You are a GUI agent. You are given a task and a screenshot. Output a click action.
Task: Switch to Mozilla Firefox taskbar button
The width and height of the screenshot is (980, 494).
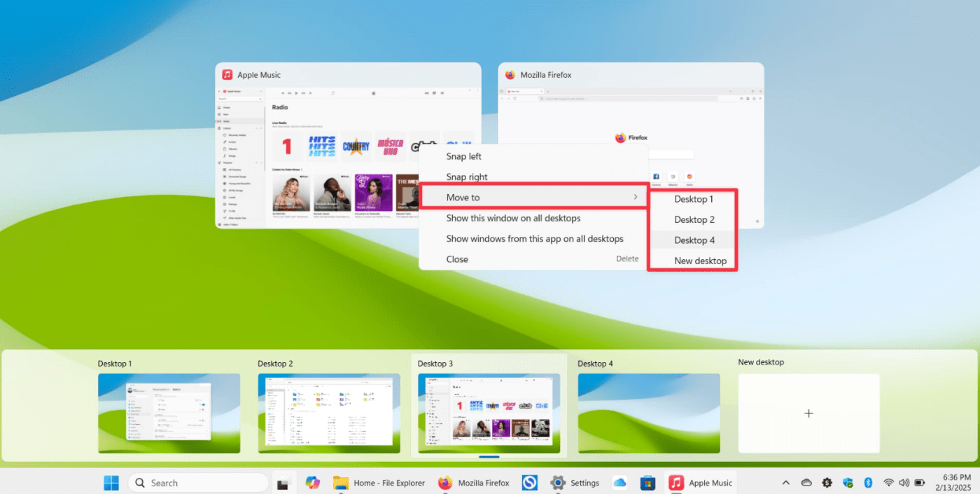(x=474, y=483)
